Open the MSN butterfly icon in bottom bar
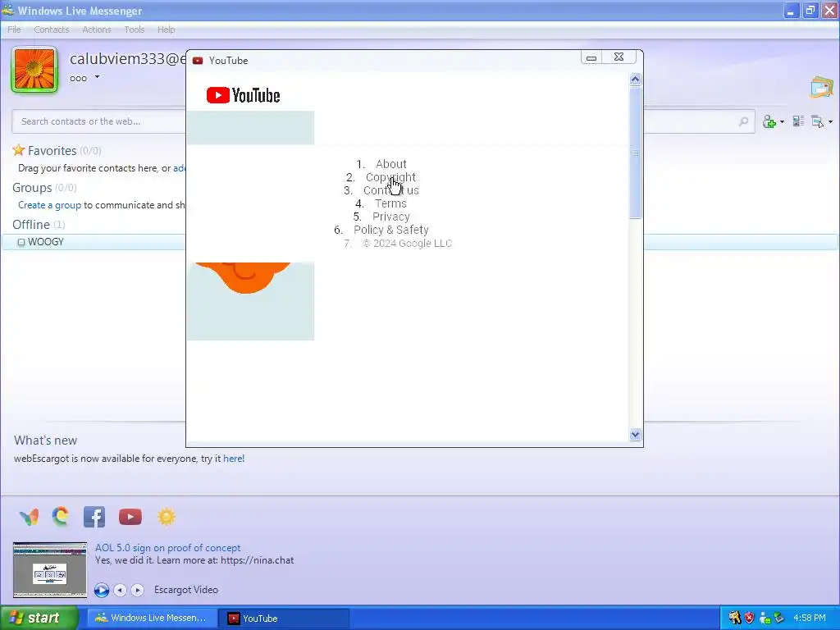Screen dimensions: 840x630 tap(29, 517)
